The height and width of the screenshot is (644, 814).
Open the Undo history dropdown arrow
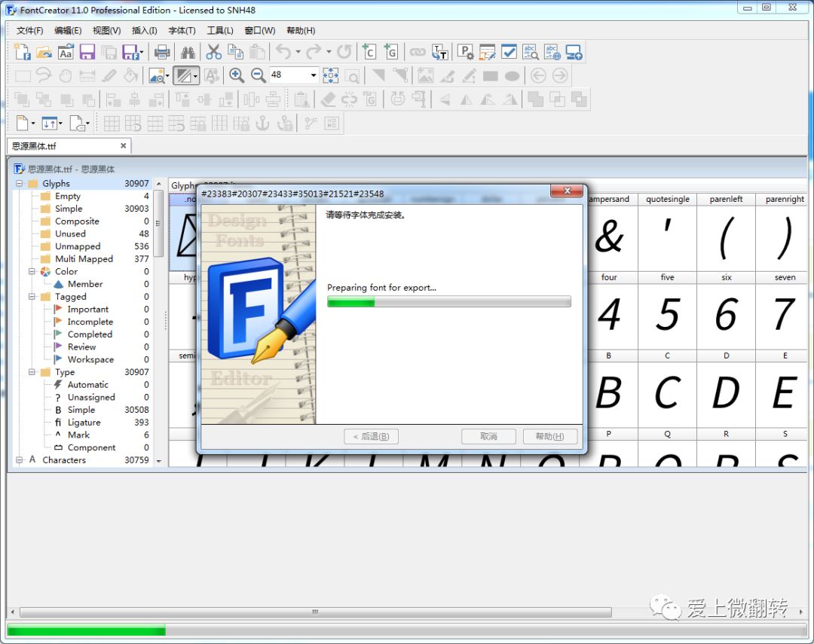[x=298, y=52]
